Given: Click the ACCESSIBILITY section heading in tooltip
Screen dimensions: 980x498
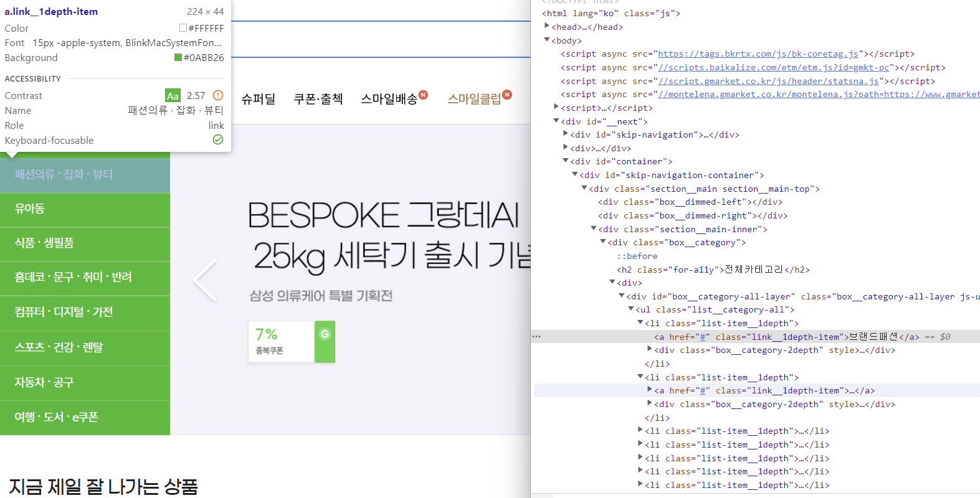Looking at the screenshot, I should pyautogui.click(x=32, y=78).
